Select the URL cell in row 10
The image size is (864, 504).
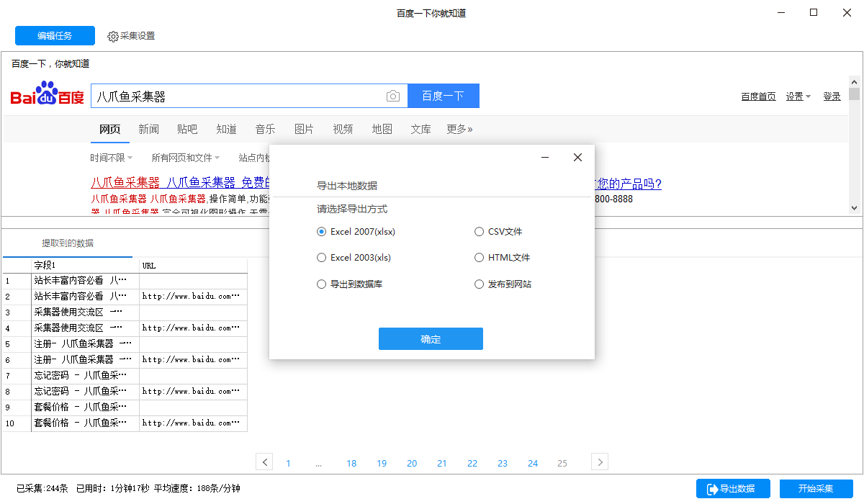point(194,423)
